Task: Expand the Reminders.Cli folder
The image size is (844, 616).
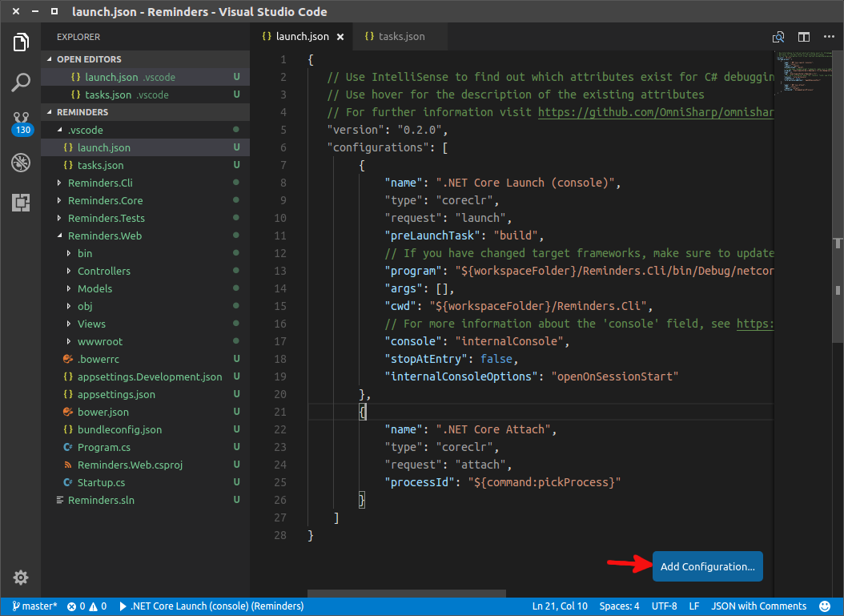Action: point(145,183)
